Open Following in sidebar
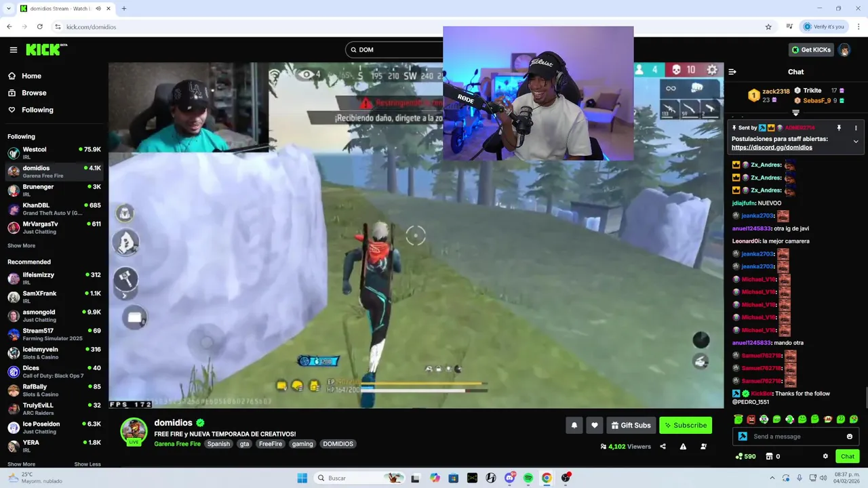Viewport: 868px width, 488px height. [x=31, y=110]
